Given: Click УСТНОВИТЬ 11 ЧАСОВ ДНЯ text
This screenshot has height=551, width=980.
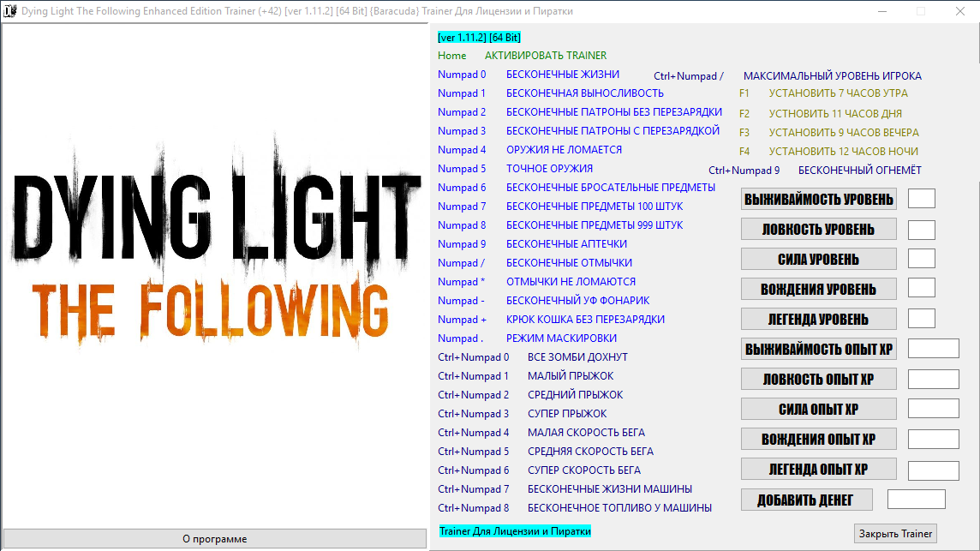Looking at the screenshot, I should tap(835, 114).
